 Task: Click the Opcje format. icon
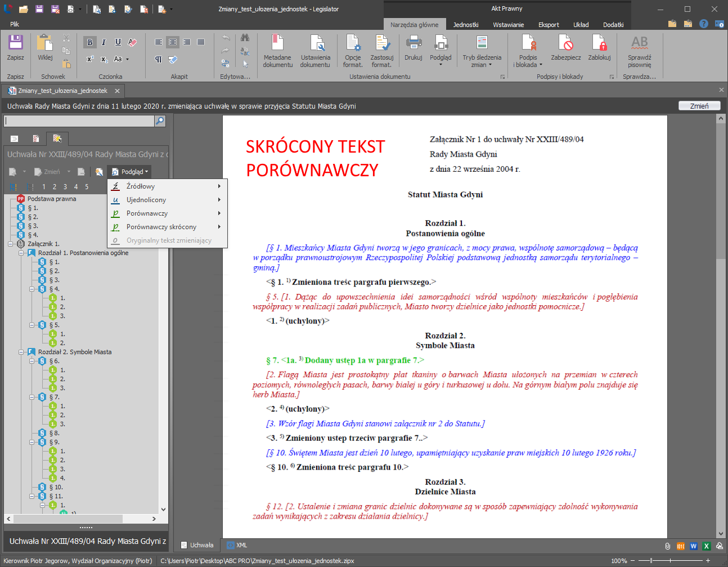click(x=353, y=43)
